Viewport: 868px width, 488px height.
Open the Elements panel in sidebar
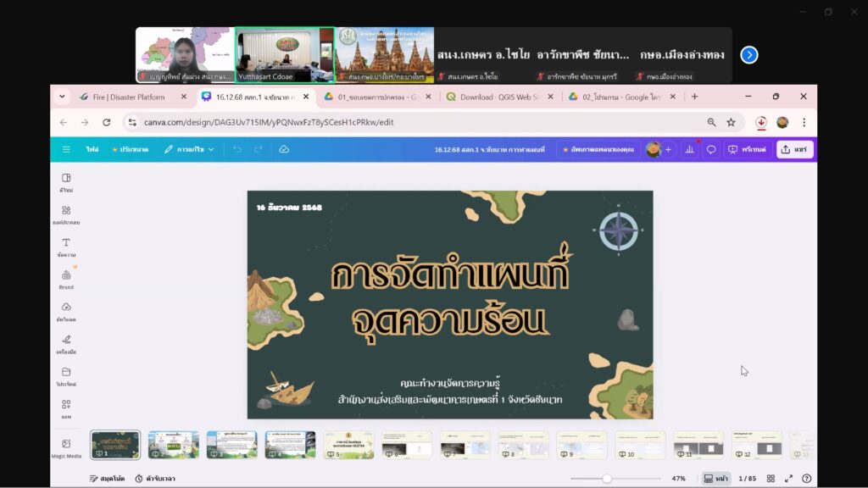pyautogui.click(x=66, y=214)
